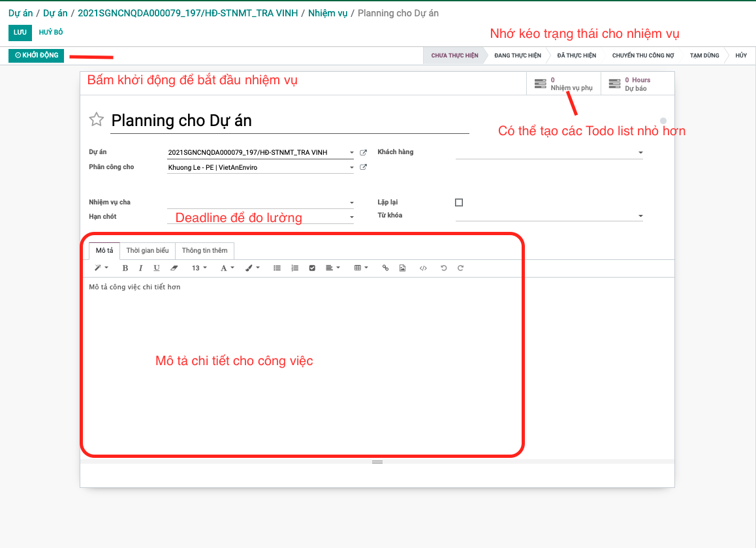Expand the Nhiệm vụ cha dropdown
This screenshot has height=548, width=756.
pos(351,202)
